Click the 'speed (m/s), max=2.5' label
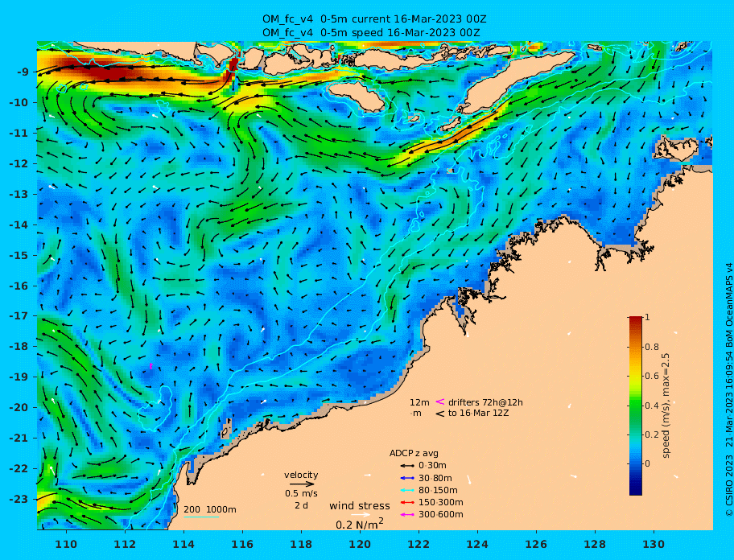This screenshot has height=560, width=734. 666,406
